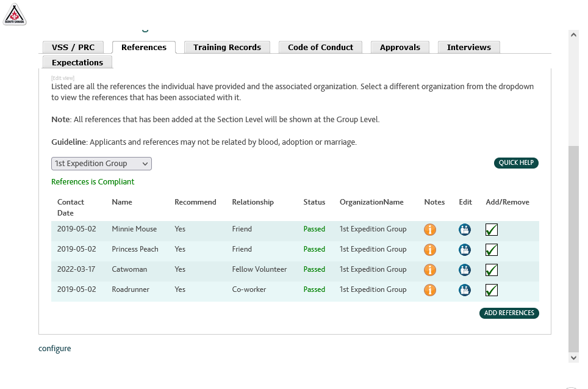This screenshot has width=588, height=389.
Task: Go to Code of Conduct tab
Action: point(321,47)
